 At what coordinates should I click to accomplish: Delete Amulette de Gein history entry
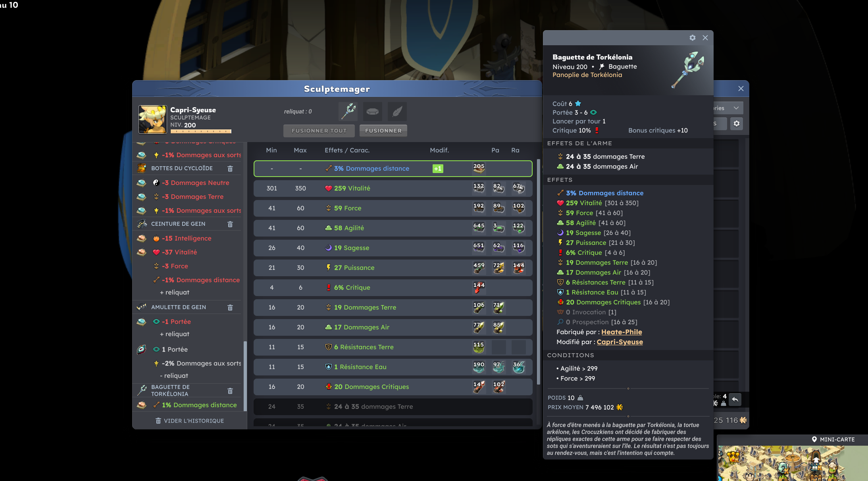(x=230, y=308)
